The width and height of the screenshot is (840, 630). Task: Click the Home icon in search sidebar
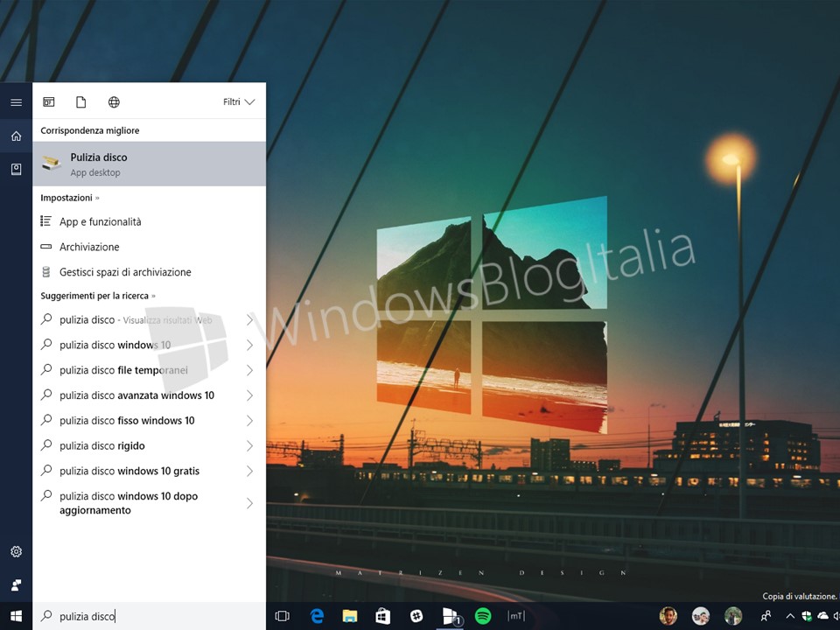16,136
